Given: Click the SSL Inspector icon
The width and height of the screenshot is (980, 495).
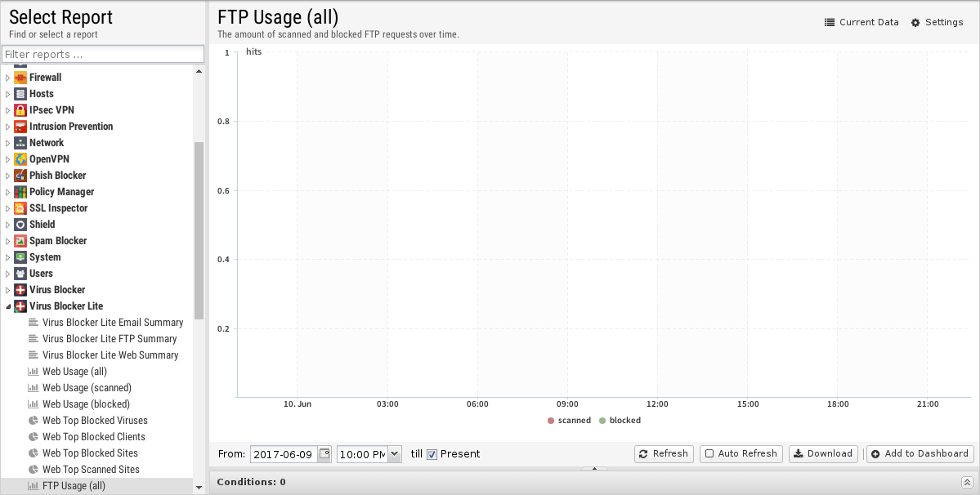Looking at the screenshot, I should pos(20,207).
